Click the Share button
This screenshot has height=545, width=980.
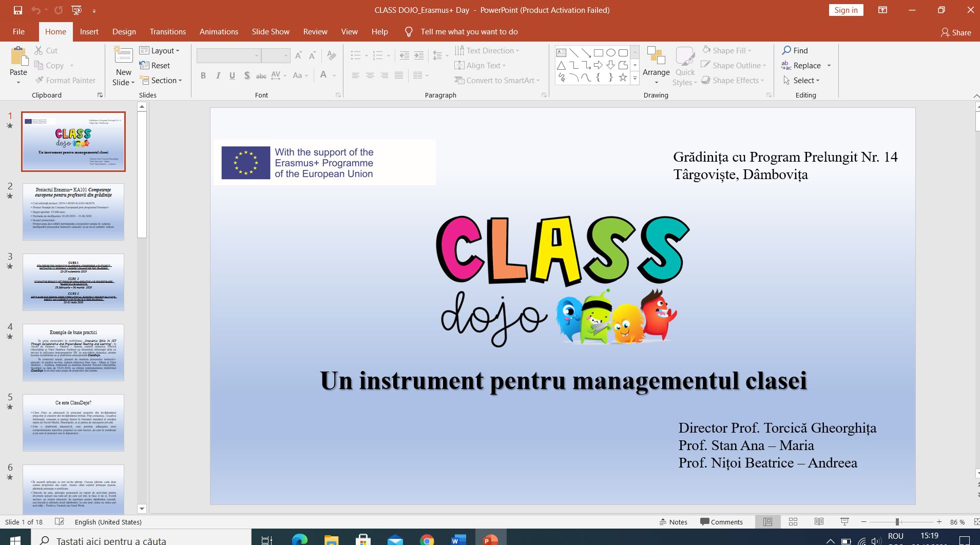[x=955, y=32]
